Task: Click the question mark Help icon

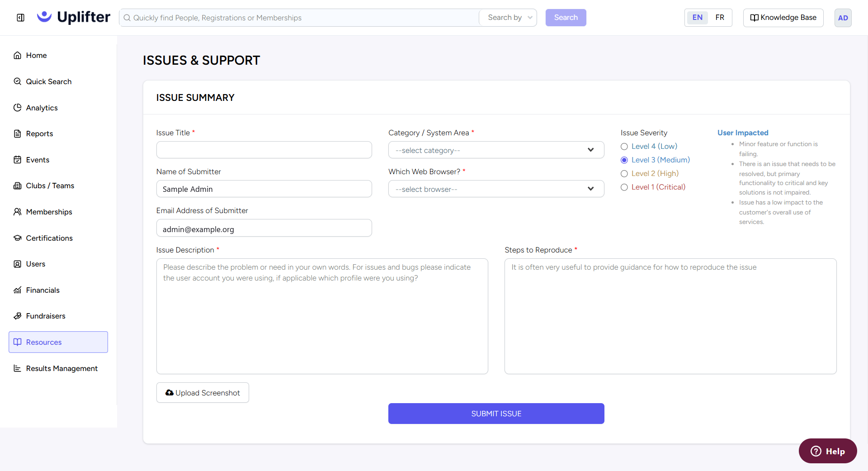Action: click(x=816, y=451)
